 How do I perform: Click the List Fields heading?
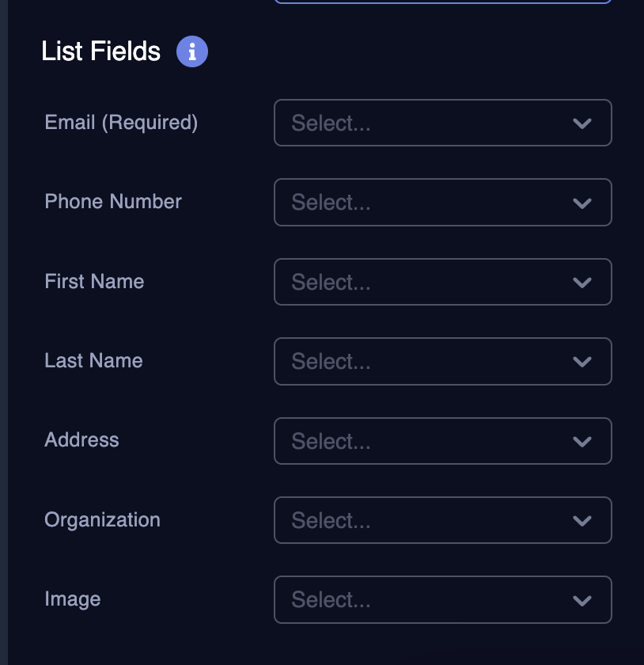pos(101,51)
